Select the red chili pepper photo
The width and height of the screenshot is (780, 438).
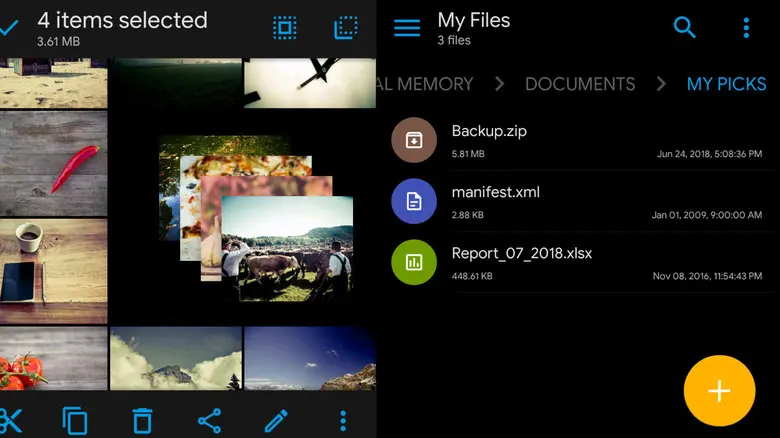[x=54, y=164]
